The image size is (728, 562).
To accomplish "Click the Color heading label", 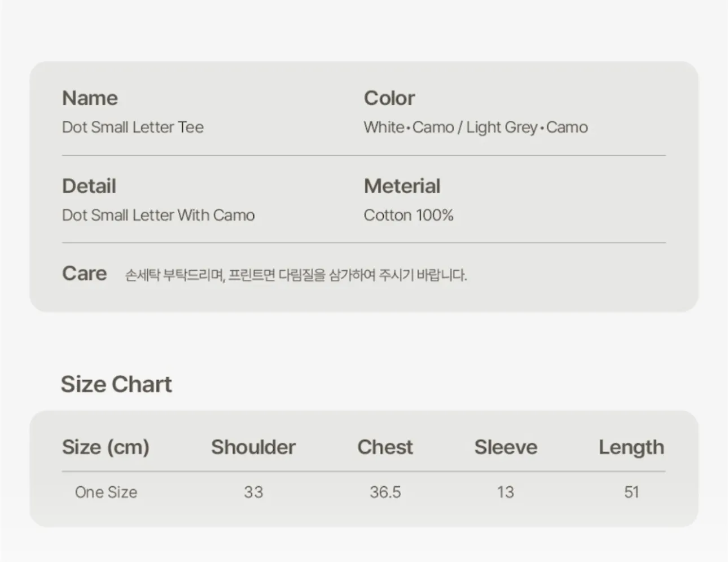I will pyautogui.click(x=389, y=98).
